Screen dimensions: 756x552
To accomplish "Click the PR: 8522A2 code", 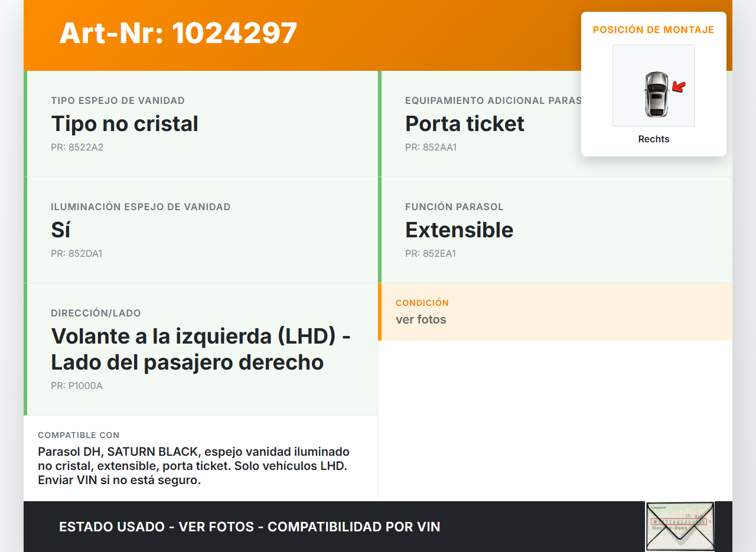I will (x=77, y=147).
